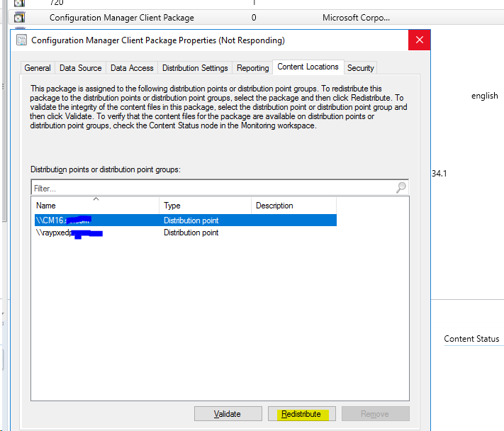Screen dimensions: 504x431
Task: Click the 'english' text in background window
Action: 484,96
